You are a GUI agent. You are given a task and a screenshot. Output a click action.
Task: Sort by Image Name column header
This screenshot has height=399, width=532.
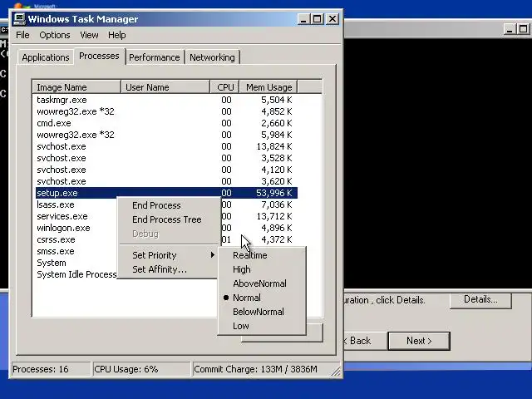point(76,87)
